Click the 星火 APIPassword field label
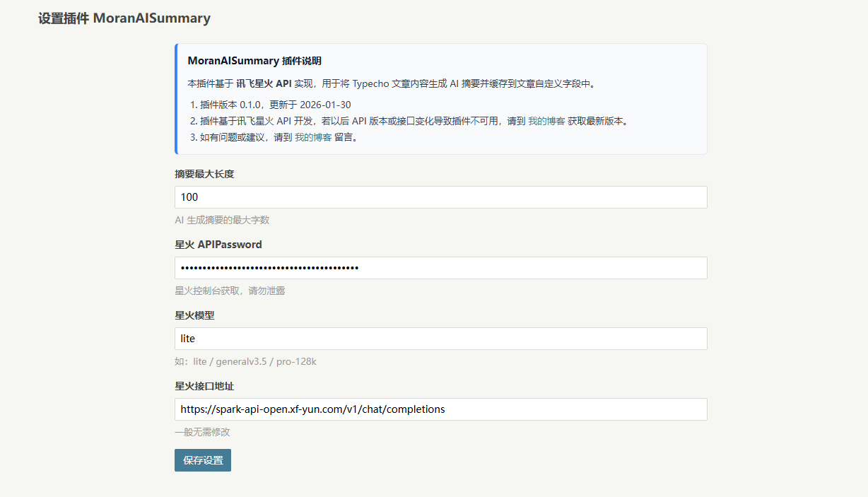This screenshot has height=497, width=868. [x=218, y=245]
